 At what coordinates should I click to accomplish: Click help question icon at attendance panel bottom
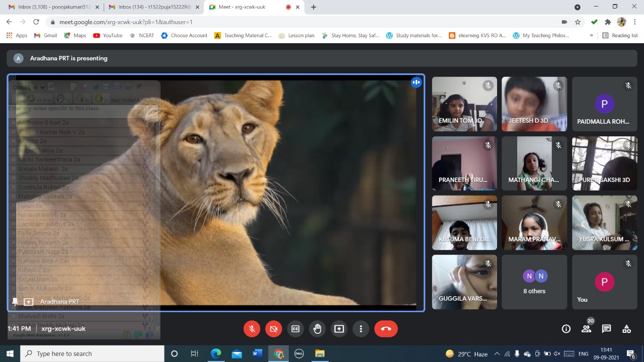click(x=149, y=335)
